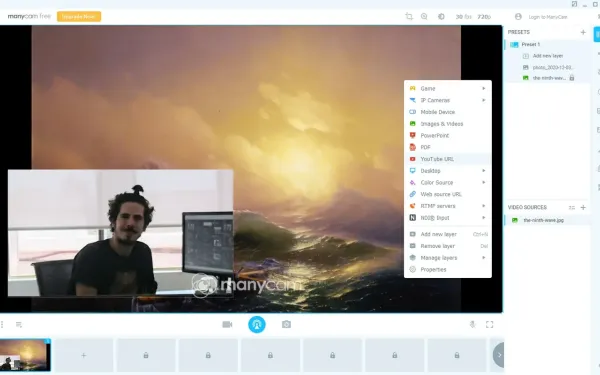Toggle the lock on the-ninth-wav layer

click(572, 78)
